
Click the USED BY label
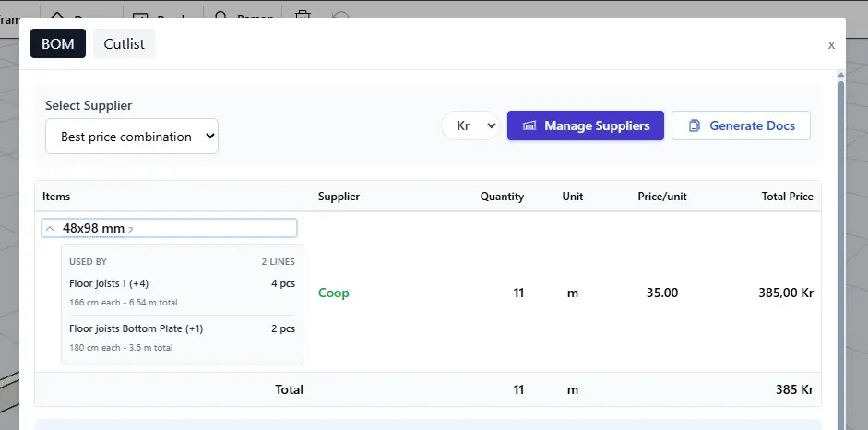(88, 262)
